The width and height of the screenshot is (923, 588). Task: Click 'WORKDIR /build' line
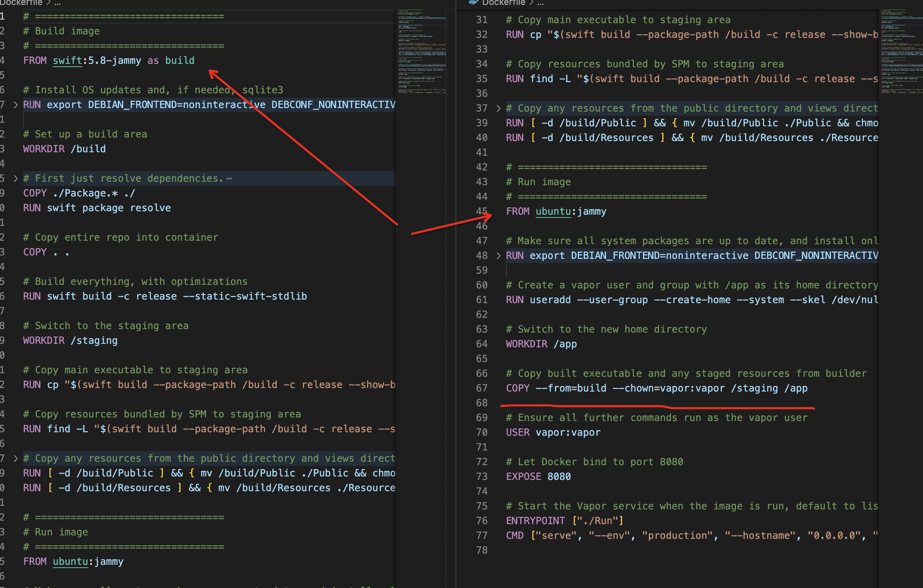(64, 149)
